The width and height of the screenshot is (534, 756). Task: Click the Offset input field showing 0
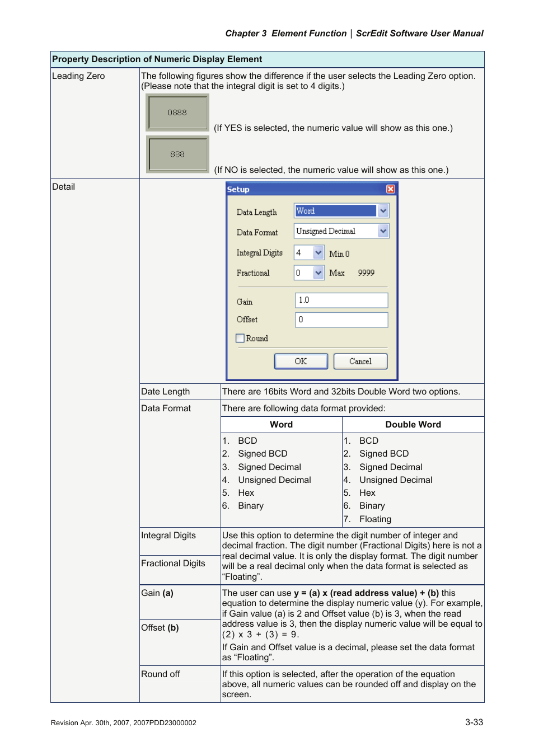click(341, 320)
